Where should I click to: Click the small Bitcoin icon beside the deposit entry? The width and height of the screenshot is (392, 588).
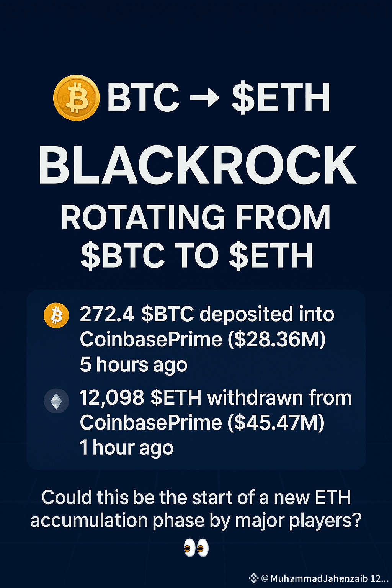coord(56,315)
